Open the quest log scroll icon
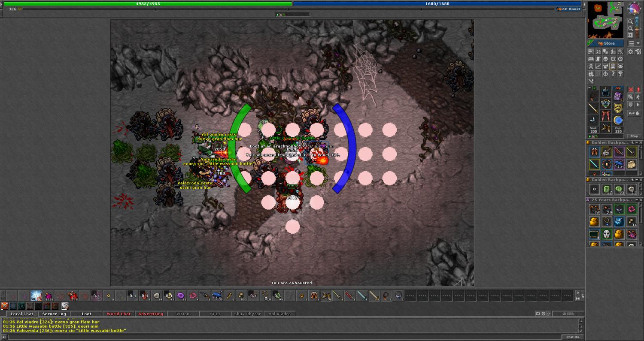The width and height of the screenshot is (644, 341). pos(598,59)
